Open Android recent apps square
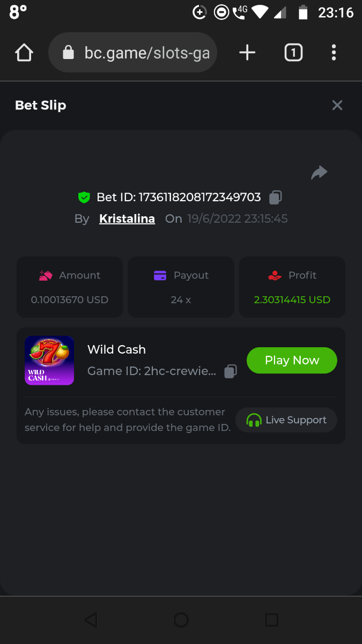The height and width of the screenshot is (644, 362). [x=271, y=620]
